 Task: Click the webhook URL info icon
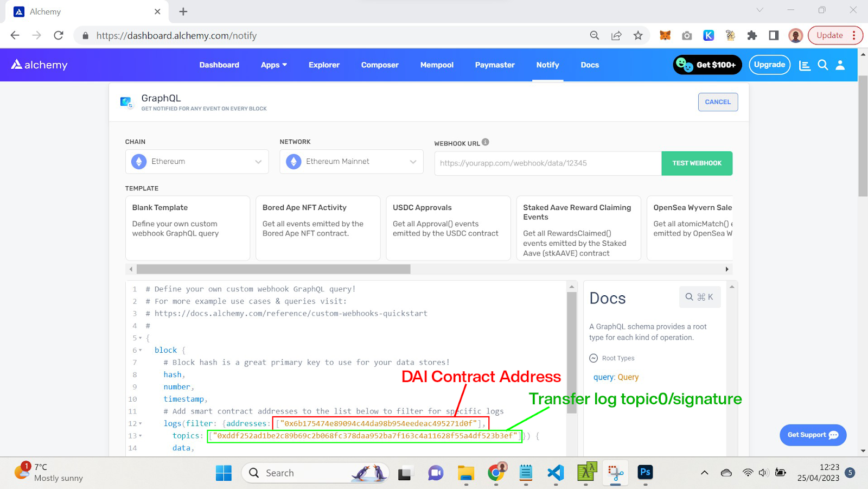click(486, 142)
